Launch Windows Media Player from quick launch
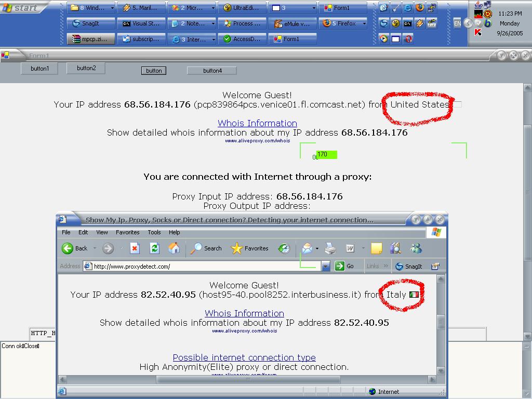Viewport: 532px width, 399px height. point(383,38)
